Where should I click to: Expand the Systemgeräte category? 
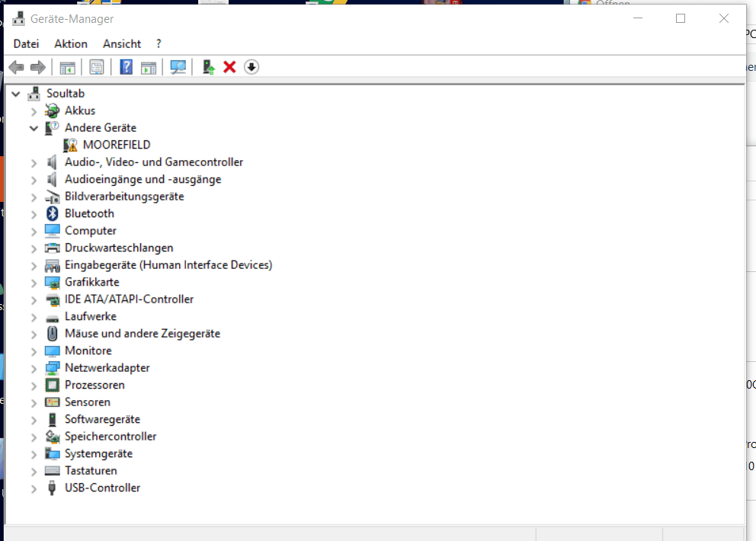click(34, 454)
